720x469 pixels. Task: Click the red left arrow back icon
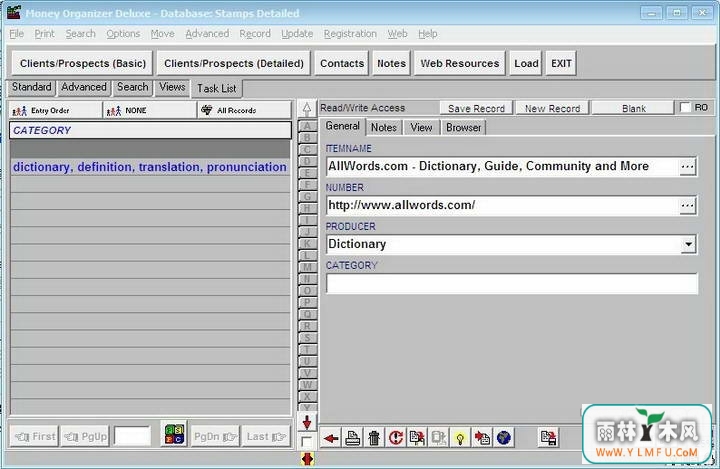330,437
